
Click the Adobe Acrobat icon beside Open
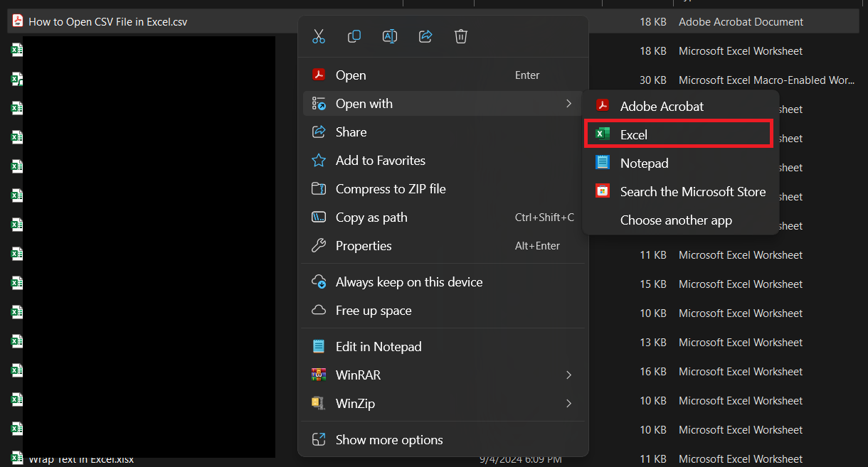319,75
